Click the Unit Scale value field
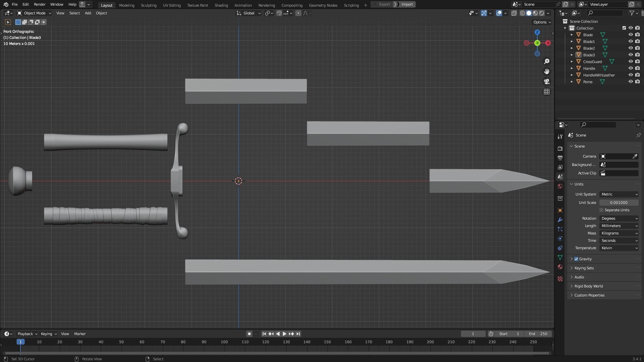 (619, 203)
